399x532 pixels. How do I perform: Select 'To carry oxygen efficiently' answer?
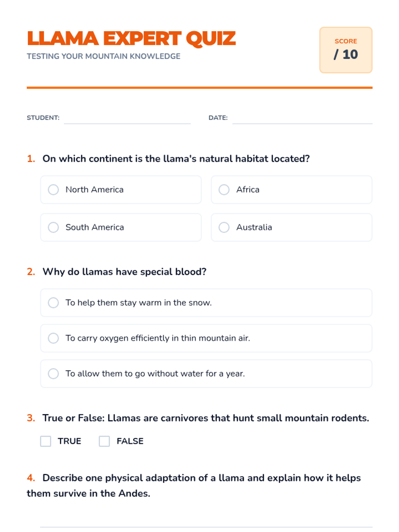click(x=53, y=338)
